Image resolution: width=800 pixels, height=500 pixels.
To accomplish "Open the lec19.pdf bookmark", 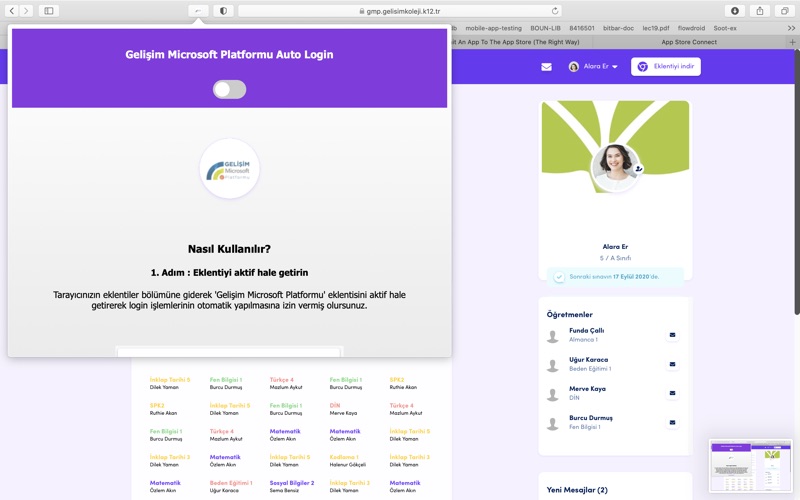I will pyautogui.click(x=656, y=28).
